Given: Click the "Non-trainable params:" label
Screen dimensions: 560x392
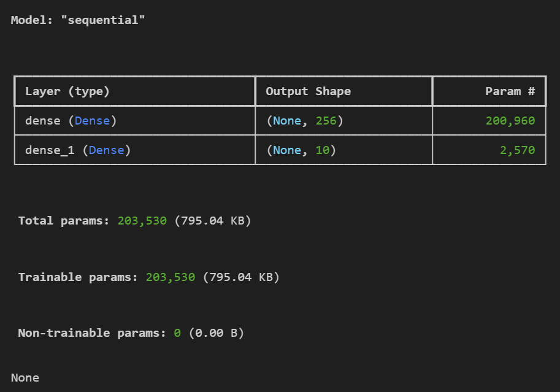Looking at the screenshot, I should (92, 333).
